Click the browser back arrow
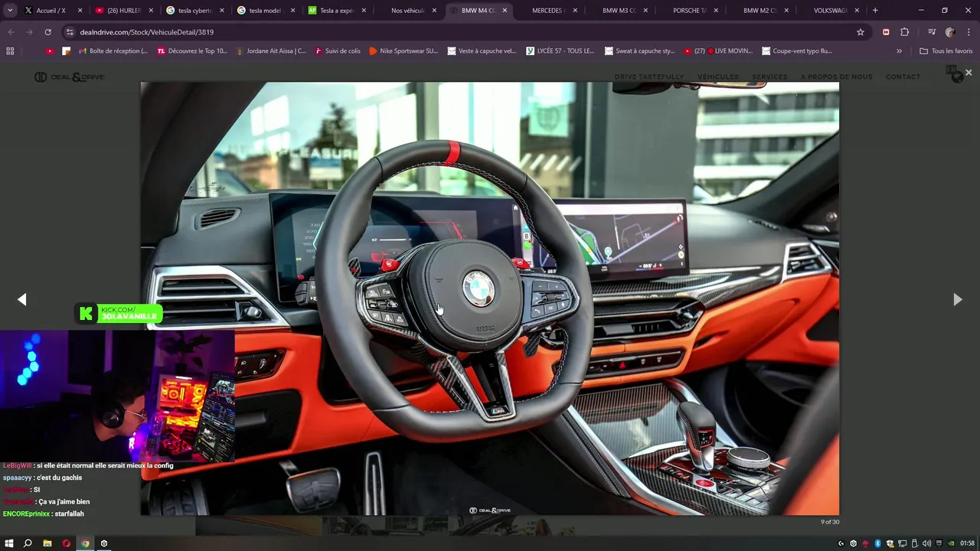 coord(11,32)
